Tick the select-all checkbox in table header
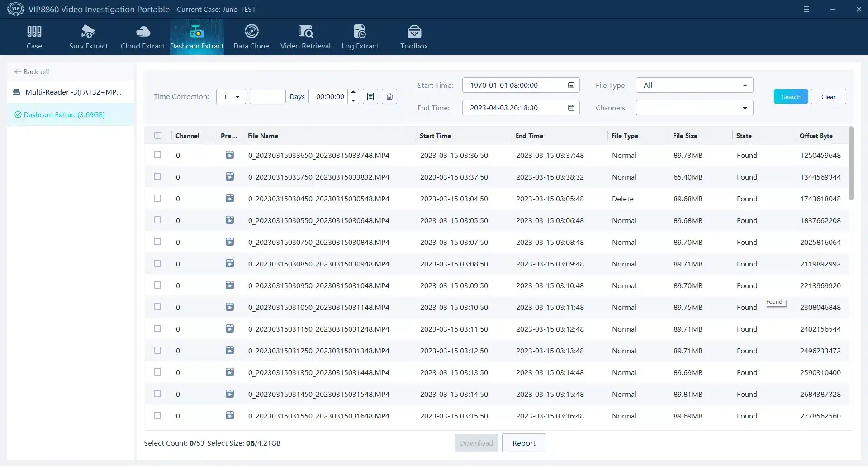 158,135
